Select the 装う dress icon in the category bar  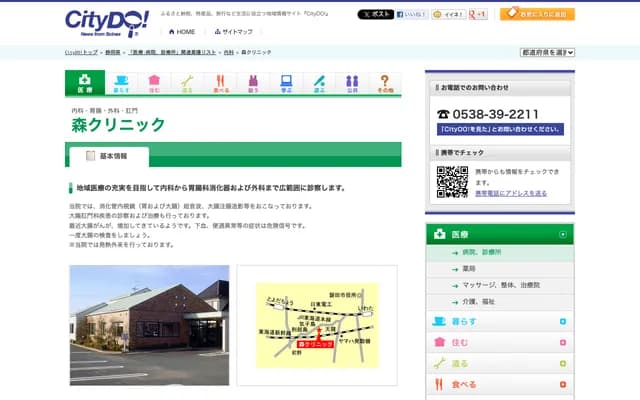(253, 83)
